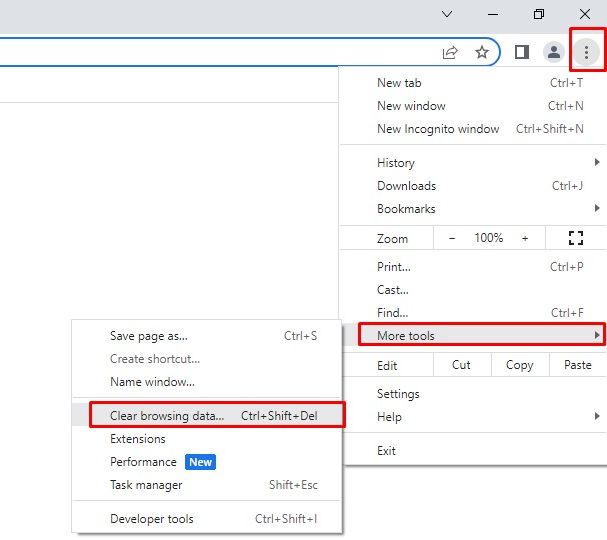Image resolution: width=607 pixels, height=540 pixels.
Task: Select New tab menu item
Action: 472,83
